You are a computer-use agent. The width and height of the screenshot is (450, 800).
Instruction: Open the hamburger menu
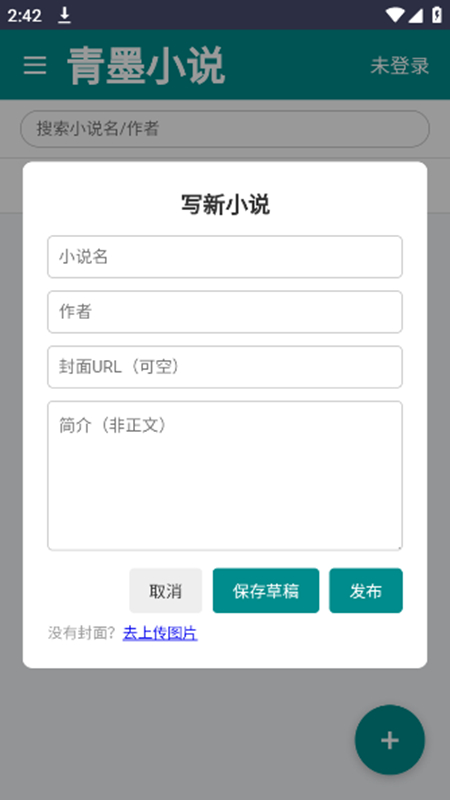pyautogui.click(x=35, y=66)
